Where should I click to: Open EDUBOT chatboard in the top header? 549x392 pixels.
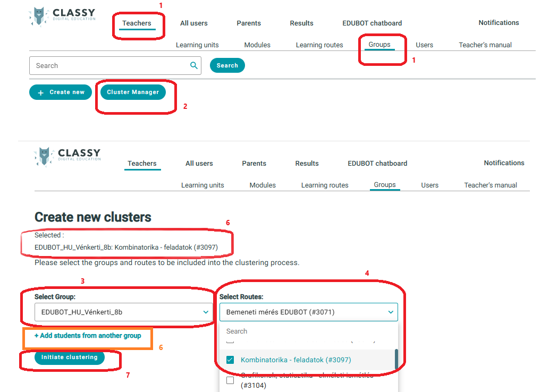tap(372, 23)
